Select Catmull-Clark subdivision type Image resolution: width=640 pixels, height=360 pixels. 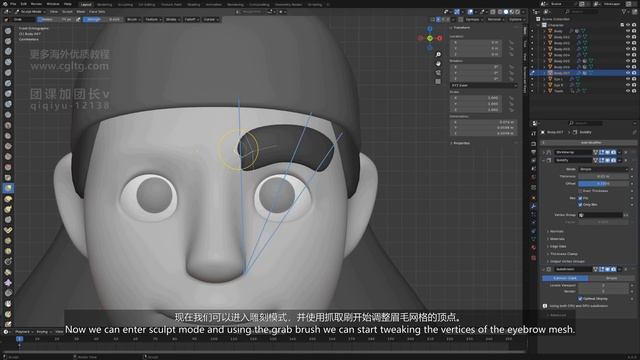click(565, 278)
